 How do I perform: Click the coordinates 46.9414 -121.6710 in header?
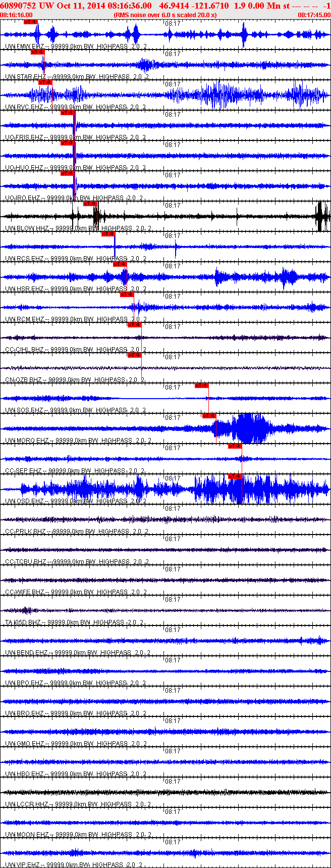tap(194, 6)
